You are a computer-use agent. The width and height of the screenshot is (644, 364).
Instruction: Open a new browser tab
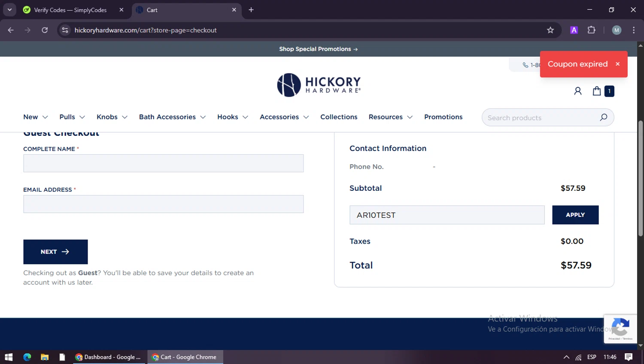click(x=251, y=10)
